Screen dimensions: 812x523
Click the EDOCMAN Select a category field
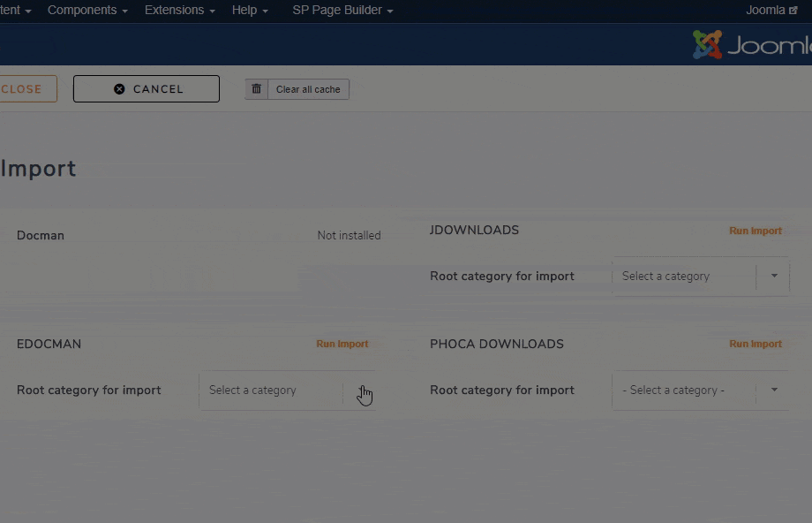(269, 390)
